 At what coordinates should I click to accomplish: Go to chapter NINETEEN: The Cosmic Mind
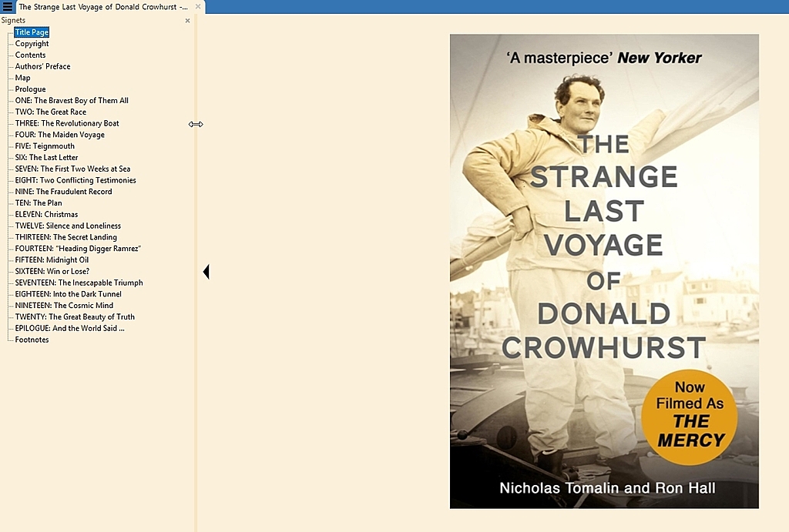coord(64,306)
